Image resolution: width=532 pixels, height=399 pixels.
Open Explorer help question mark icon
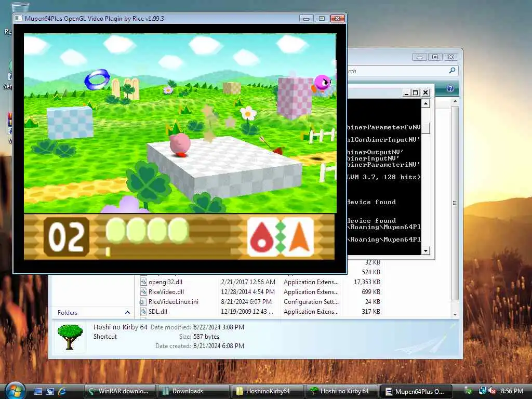pyautogui.click(x=450, y=88)
